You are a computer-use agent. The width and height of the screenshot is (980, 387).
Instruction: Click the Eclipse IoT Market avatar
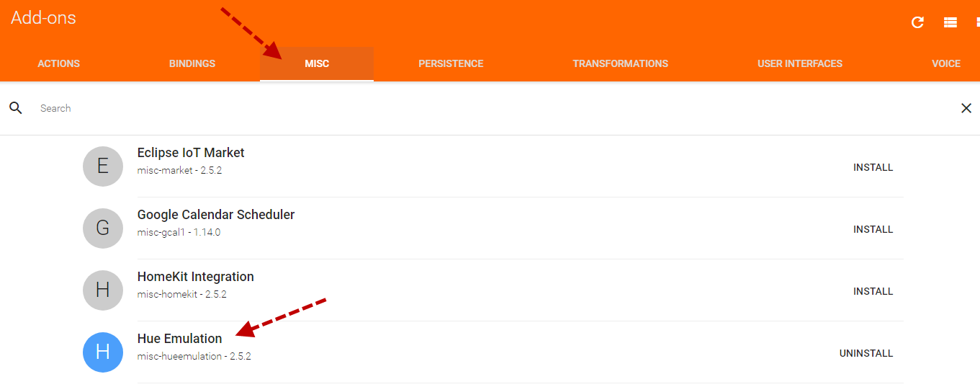click(x=103, y=166)
